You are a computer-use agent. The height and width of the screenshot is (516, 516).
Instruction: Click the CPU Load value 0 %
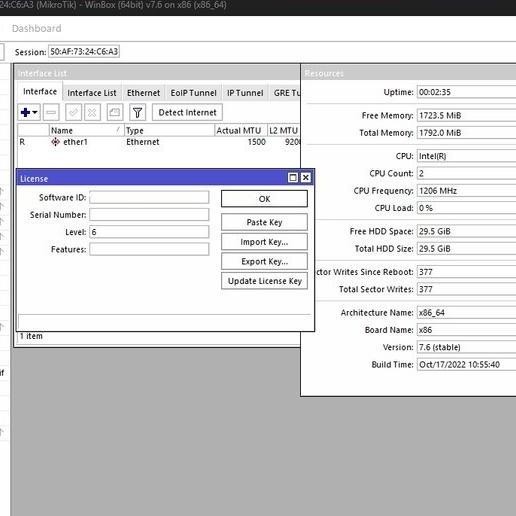466,208
